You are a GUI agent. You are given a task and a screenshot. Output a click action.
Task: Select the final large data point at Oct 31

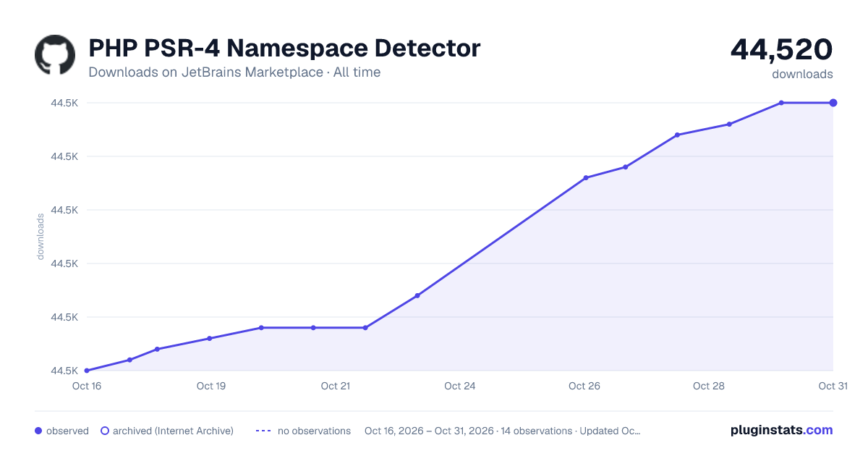[x=833, y=103]
